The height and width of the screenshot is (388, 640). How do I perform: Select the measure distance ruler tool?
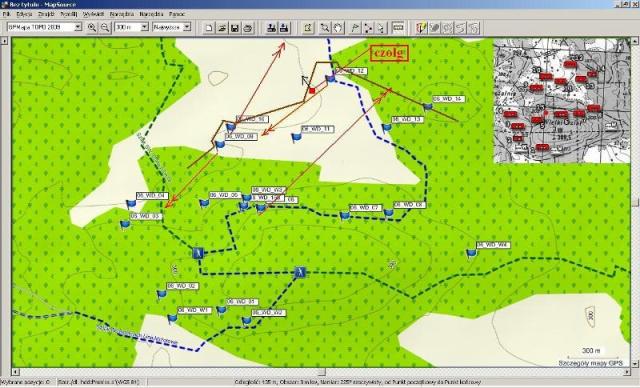pos(398,28)
